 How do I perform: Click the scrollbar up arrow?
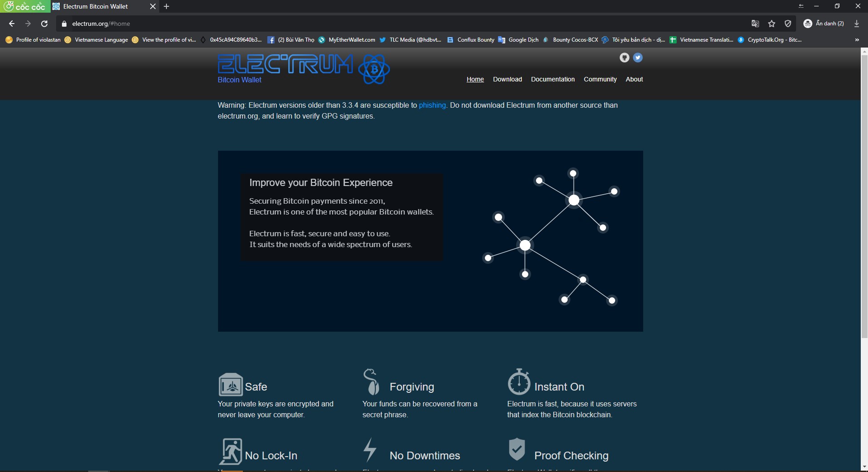tap(864, 51)
